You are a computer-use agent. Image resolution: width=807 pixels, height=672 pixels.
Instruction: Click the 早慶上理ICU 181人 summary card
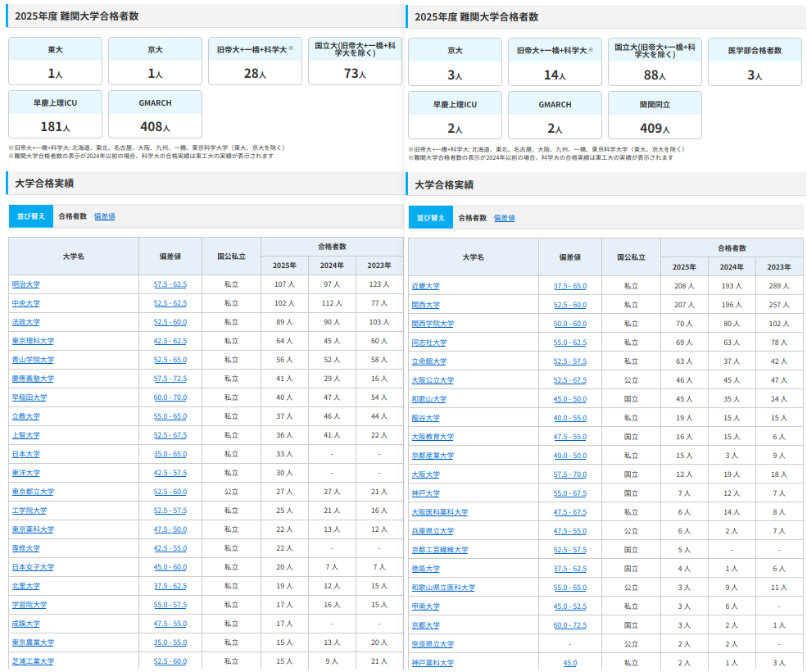[55, 114]
